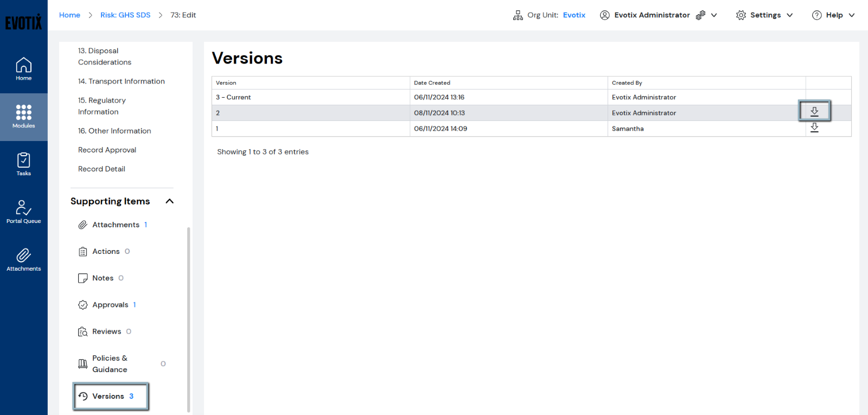Click the '73: Edit' breadcrumb text
The height and width of the screenshot is (415, 868).
point(183,15)
